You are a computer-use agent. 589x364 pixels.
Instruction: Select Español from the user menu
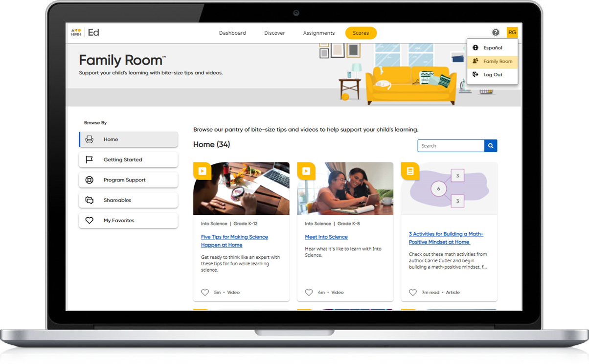coord(492,48)
